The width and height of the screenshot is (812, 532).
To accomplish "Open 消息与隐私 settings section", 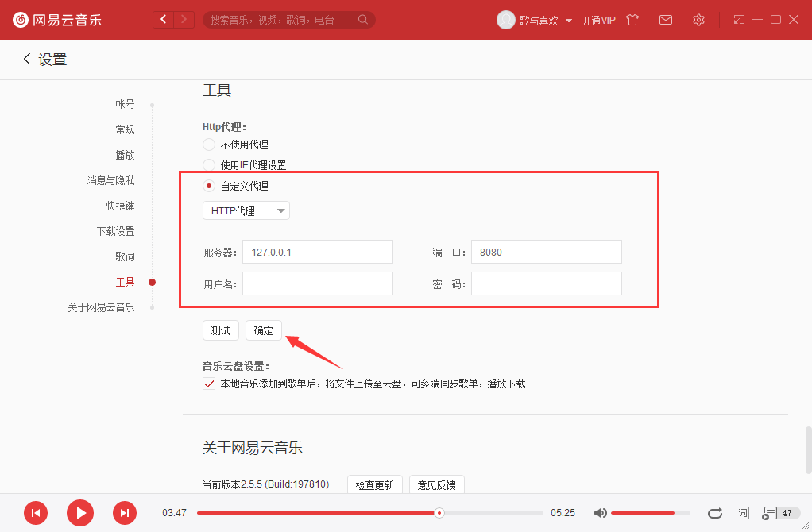I will [x=110, y=180].
